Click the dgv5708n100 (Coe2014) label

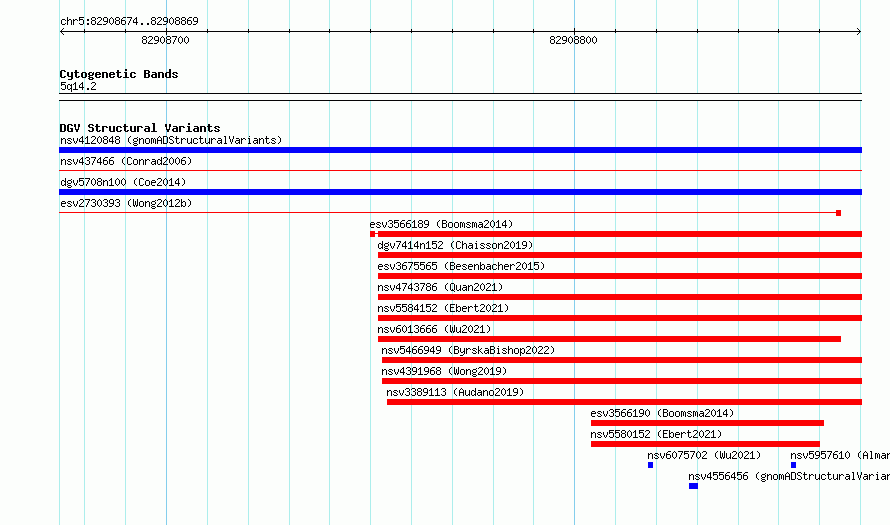tap(123, 182)
